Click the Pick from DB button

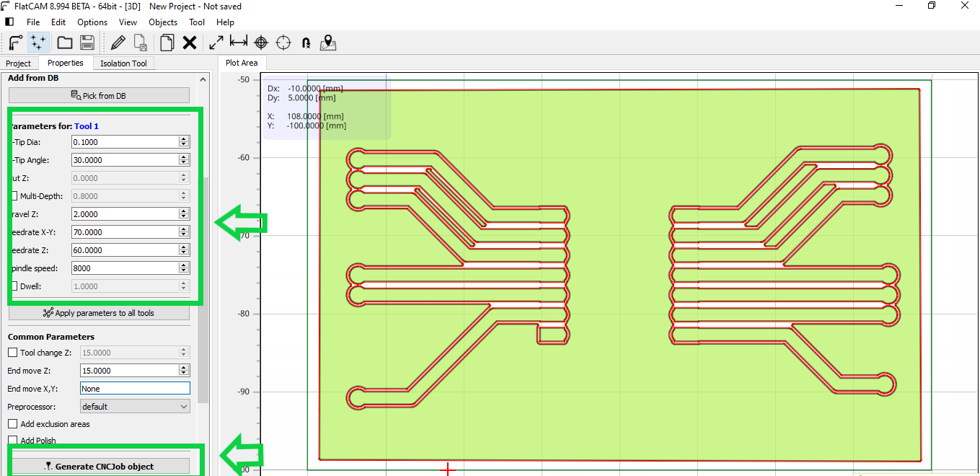click(x=99, y=95)
